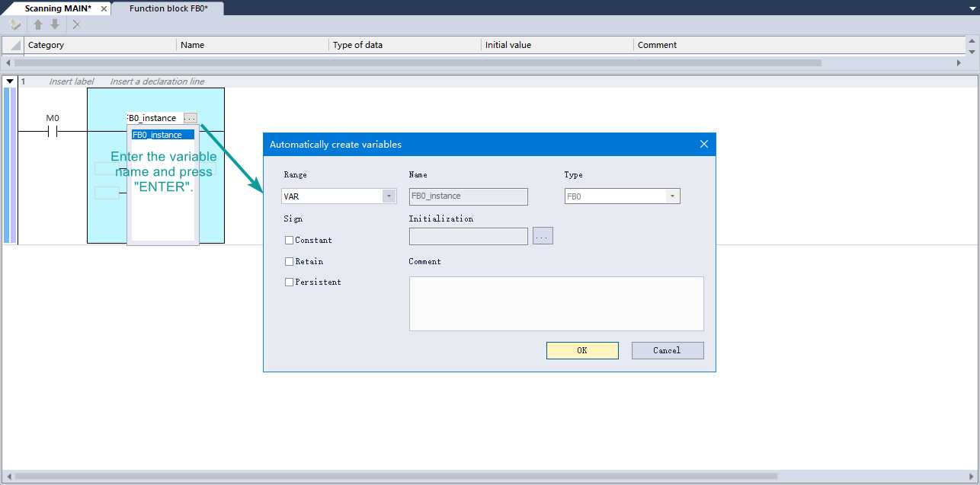Click in the Comment text box
980x485 pixels.
pyautogui.click(x=556, y=303)
